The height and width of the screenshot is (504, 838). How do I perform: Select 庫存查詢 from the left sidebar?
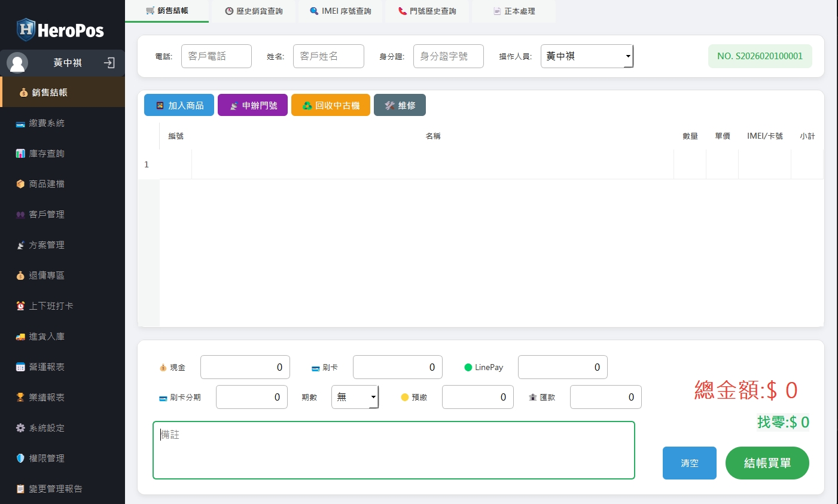[x=45, y=153]
